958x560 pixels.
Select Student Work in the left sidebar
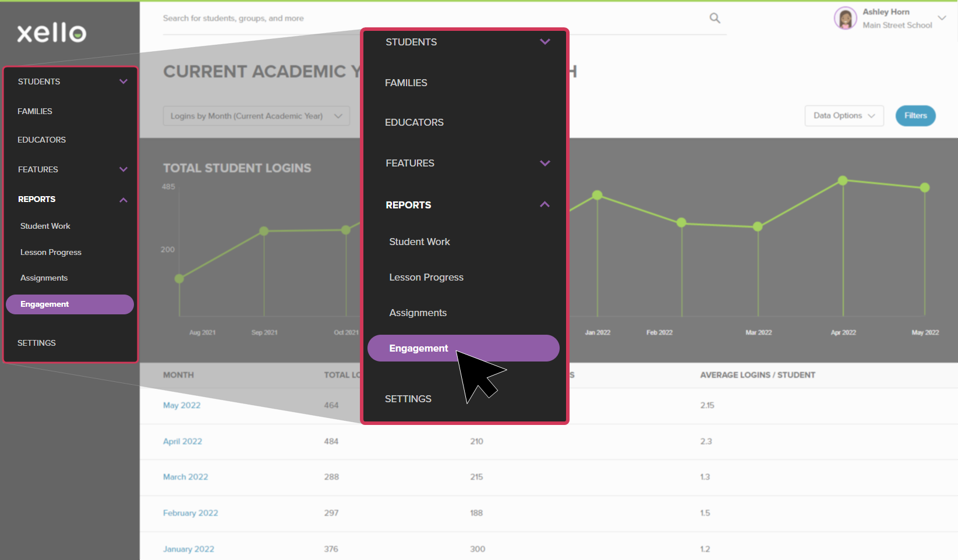click(x=45, y=226)
